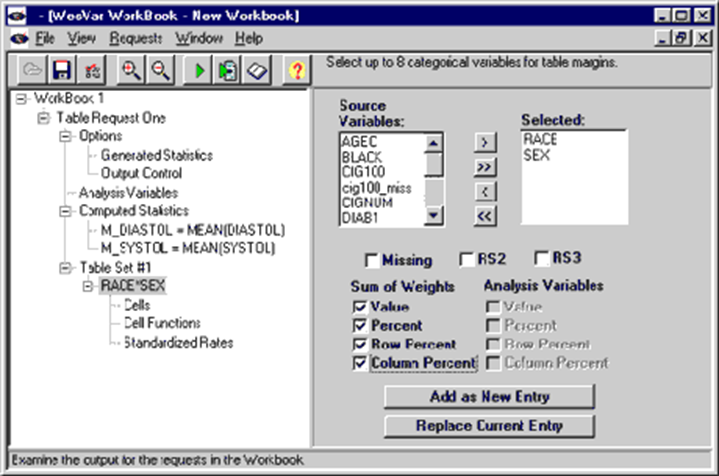Click the run-and-view output toolbar icon
Image resolution: width=719 pixels, height=476 pixels.
coord(227,70)
